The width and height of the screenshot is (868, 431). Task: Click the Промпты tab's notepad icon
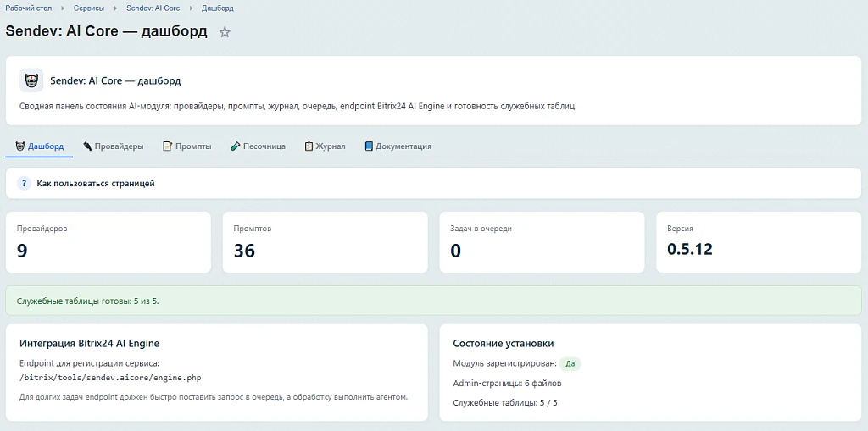(x=167, y=146)
